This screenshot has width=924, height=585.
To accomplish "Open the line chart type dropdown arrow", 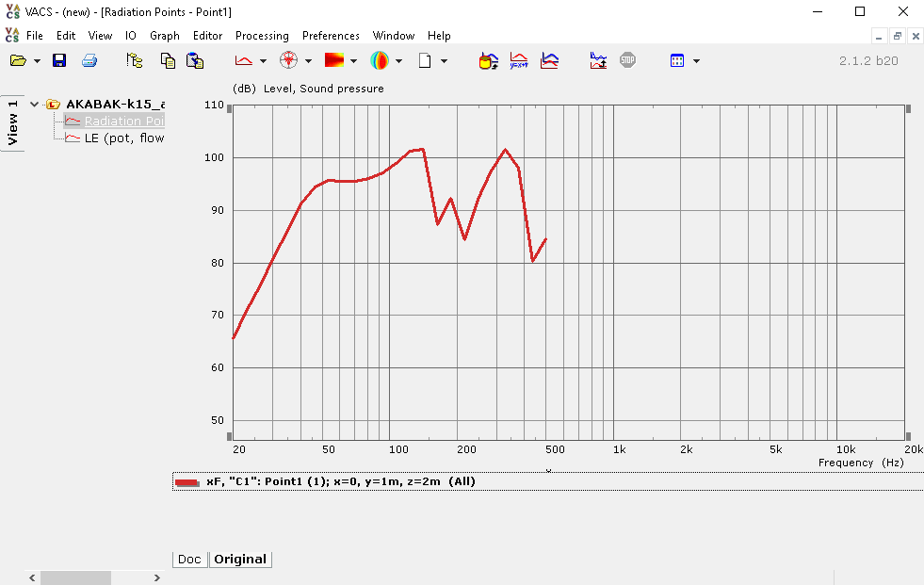I will [263, 61].
